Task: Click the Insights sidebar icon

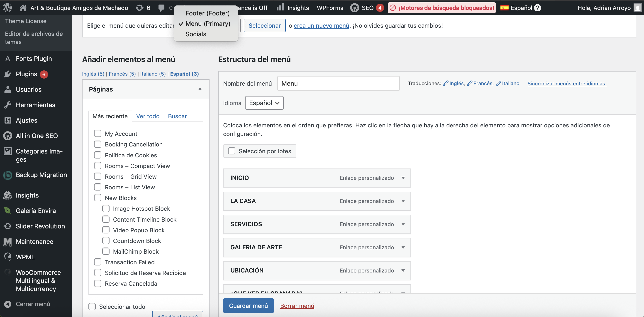Action: (8, 195)
